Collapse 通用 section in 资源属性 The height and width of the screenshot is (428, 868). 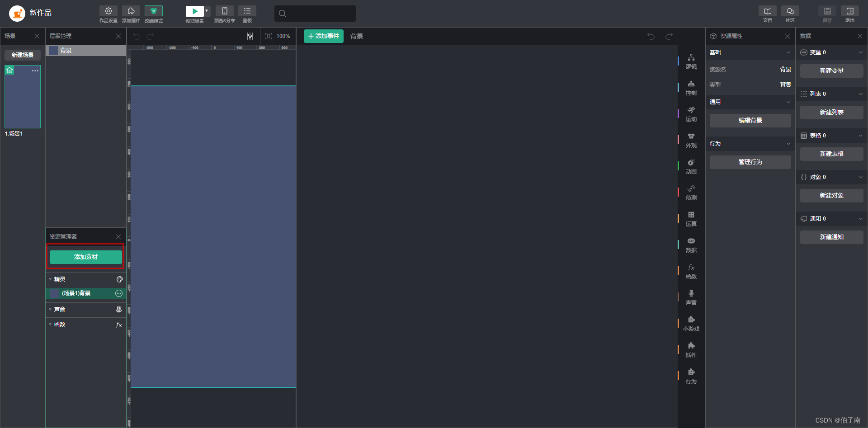[x=788, y=102]
